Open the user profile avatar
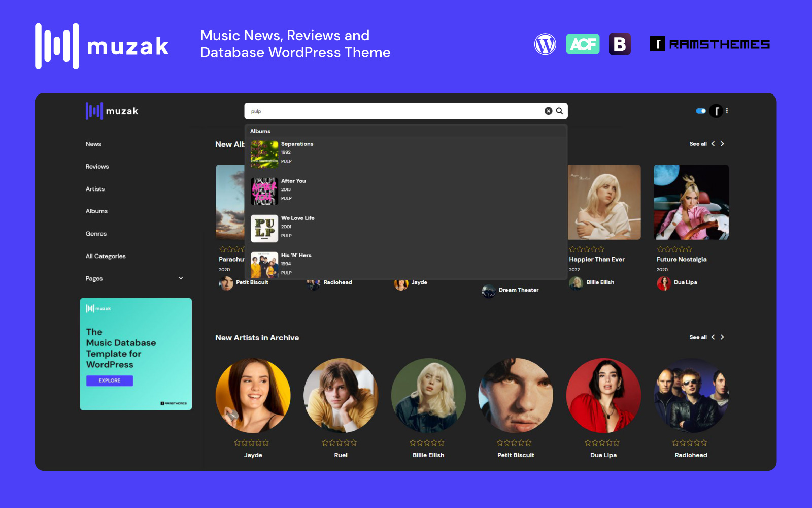 coord(716,111)
